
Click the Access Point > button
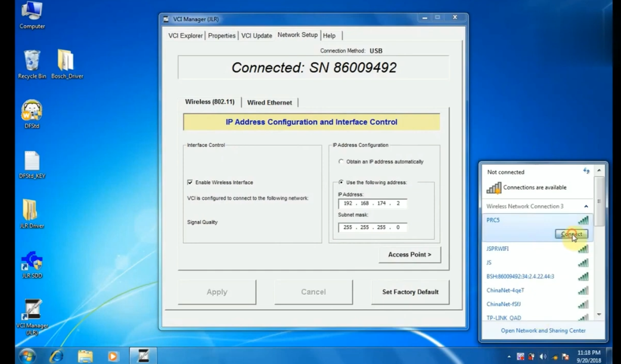409,255
